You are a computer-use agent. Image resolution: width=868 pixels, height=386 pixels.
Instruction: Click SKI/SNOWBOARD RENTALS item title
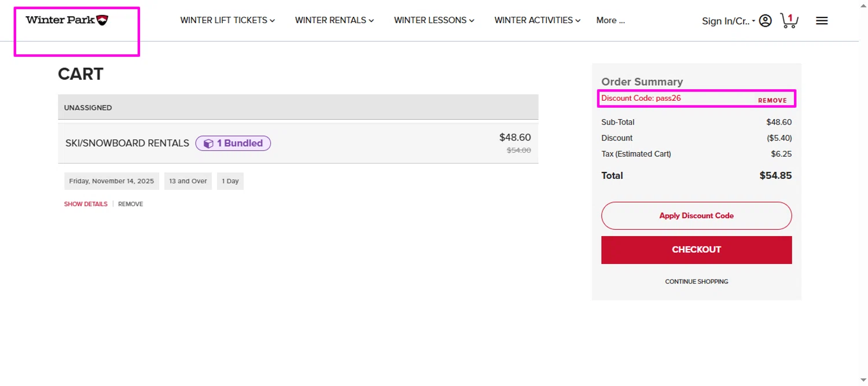(127, 143)
